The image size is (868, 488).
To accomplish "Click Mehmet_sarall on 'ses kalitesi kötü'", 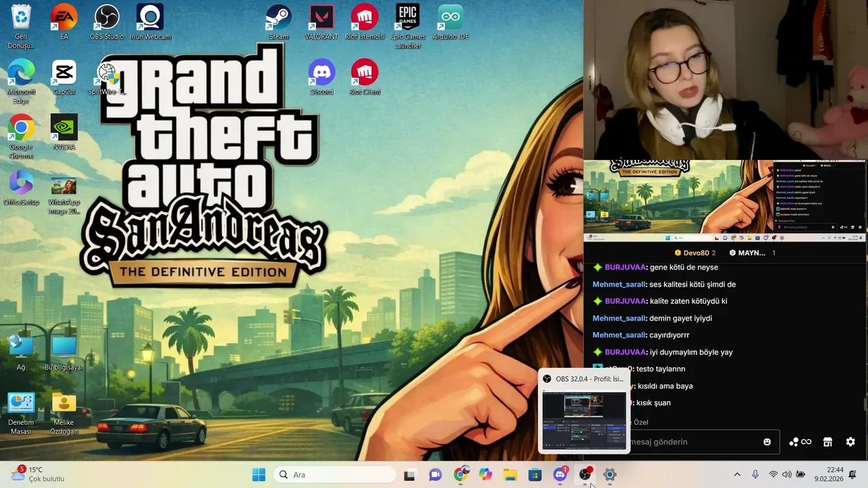I will point(618,285).
